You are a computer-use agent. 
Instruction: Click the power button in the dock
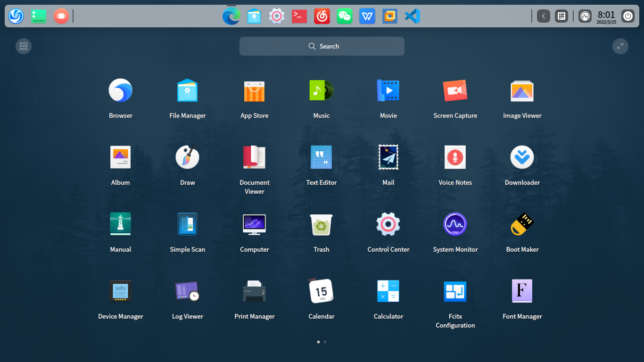[x=628, y=16]
